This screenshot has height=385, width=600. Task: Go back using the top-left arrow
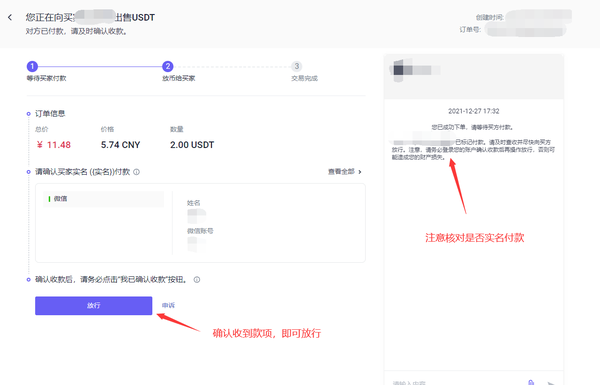(10, 17)
